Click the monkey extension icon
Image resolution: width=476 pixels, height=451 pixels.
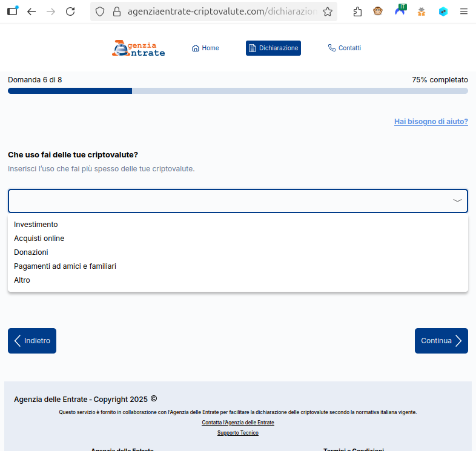(x=378, y=12)
